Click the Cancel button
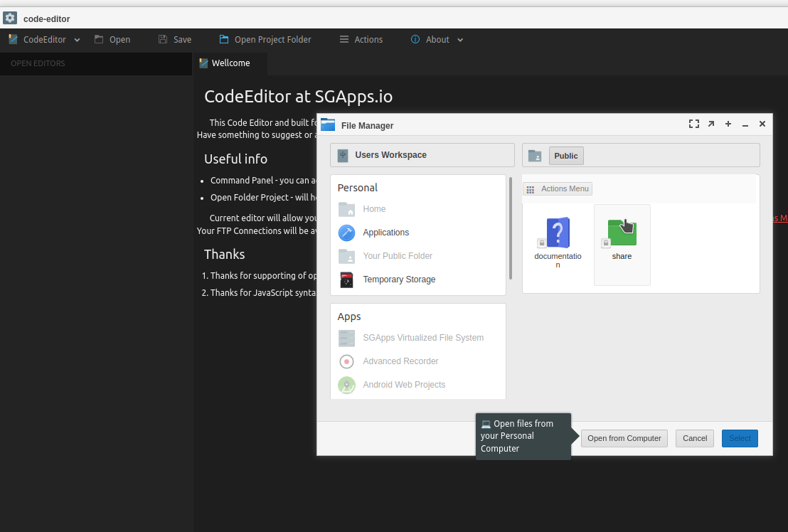The height and width of the screenshot is (532, 788). click(x=695, y=439)
